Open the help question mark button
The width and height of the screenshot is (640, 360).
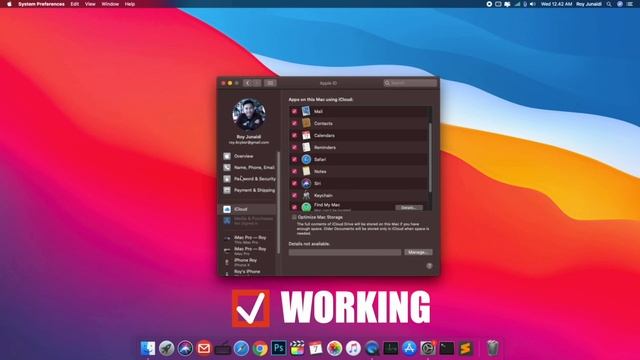[x=429, y=266]
